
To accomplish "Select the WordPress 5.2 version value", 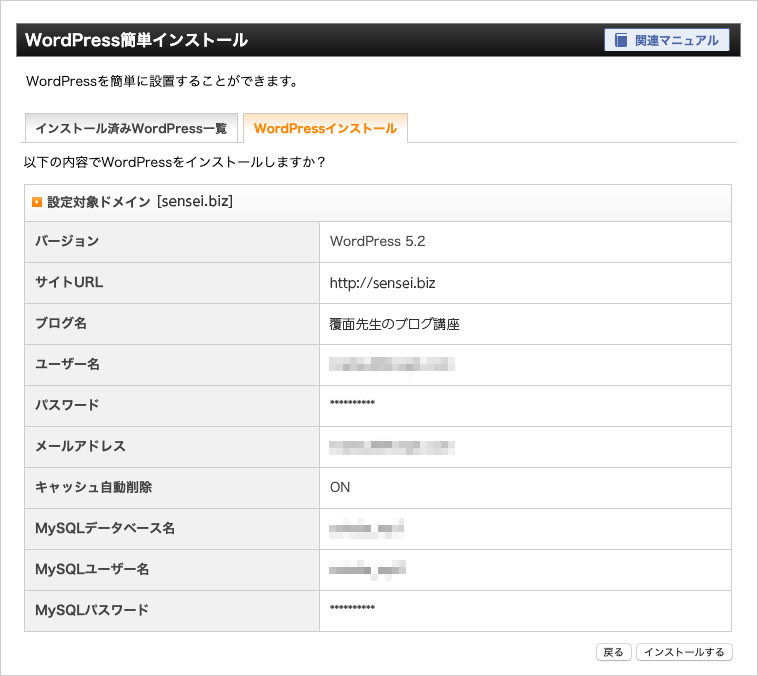I will point(378,241).
